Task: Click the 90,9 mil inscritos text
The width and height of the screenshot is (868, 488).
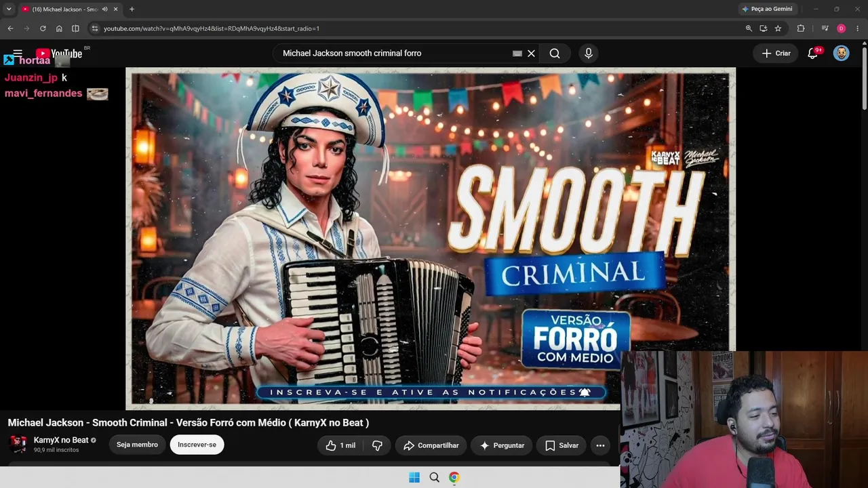Action: click(x=56, y=450)
